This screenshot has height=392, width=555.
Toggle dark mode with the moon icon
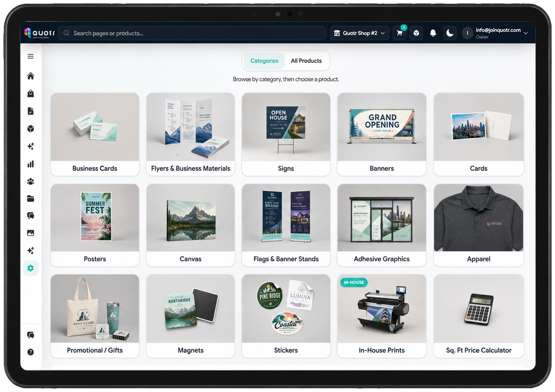(450, 33)
